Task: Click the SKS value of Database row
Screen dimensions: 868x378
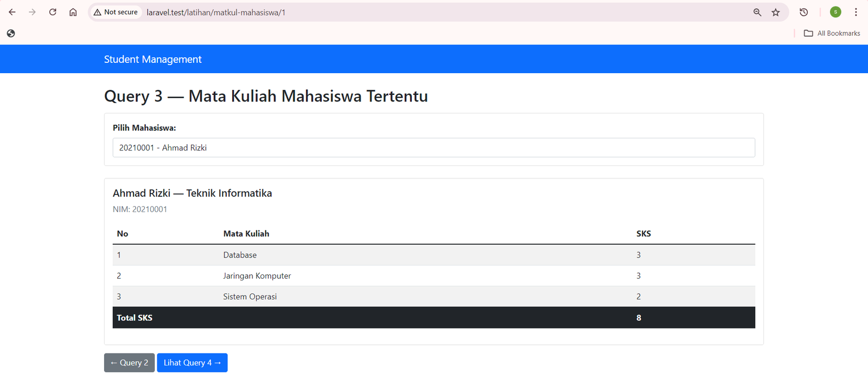Action: (639, 255)
